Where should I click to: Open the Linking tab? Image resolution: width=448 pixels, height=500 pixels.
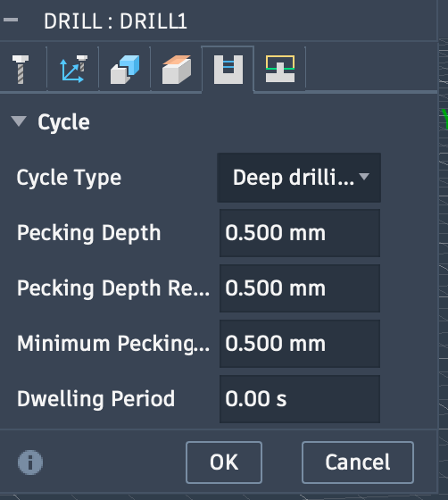tap(280, 70)
